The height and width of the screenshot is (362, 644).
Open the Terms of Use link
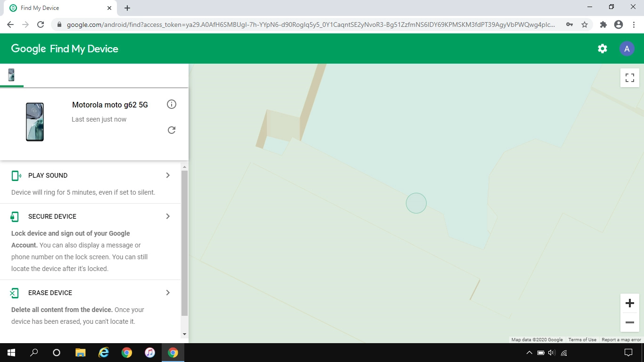tap(582, 340)
